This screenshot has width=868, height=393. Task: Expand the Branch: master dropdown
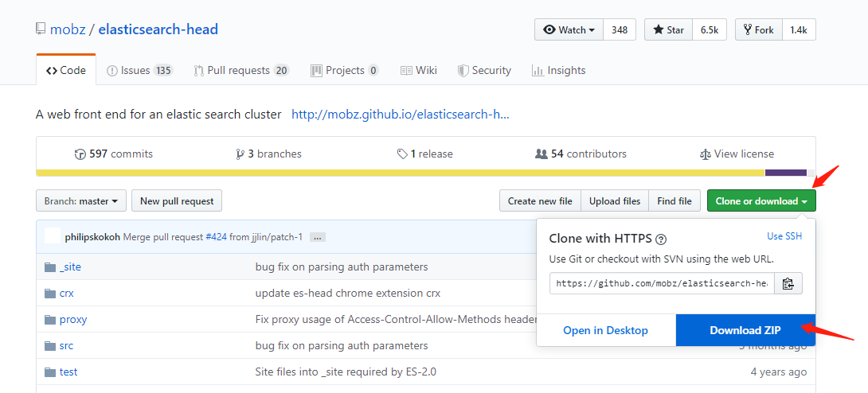81,201
